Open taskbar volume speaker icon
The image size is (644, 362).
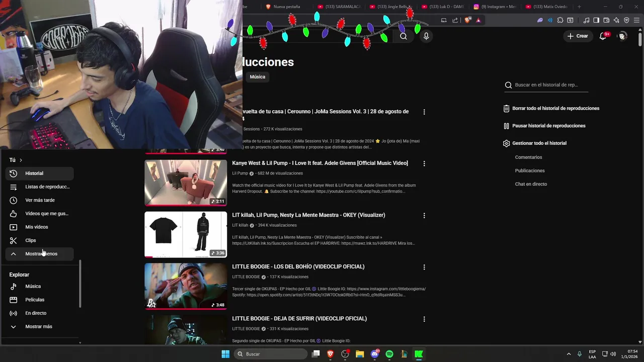point(613,354)
